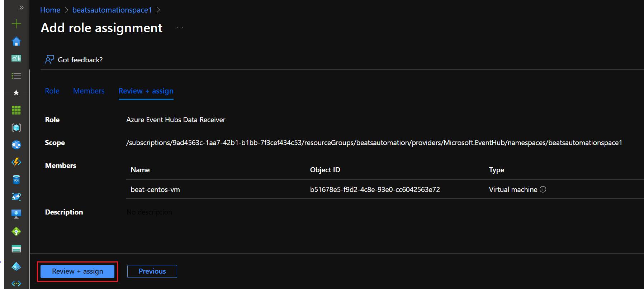Click the Favorites star icon

tap(16, 93)
